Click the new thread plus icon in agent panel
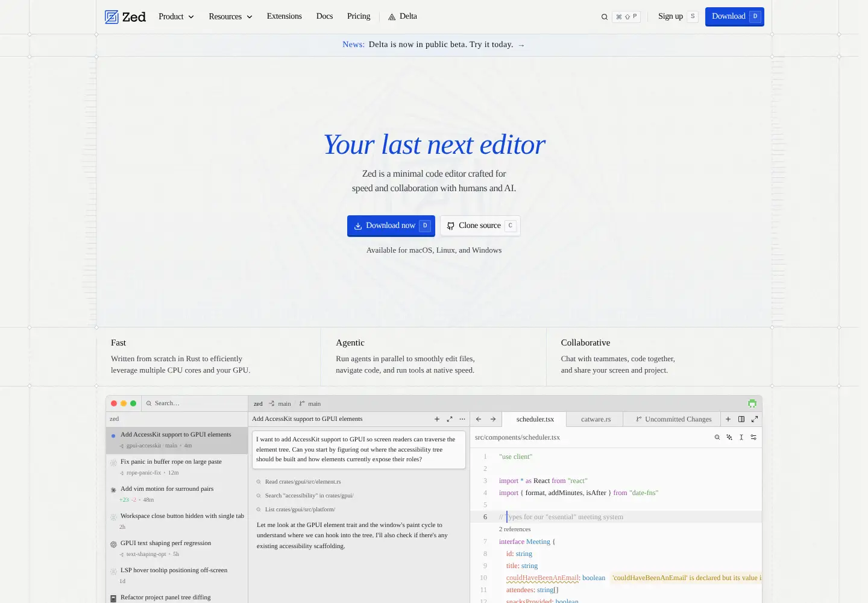 click(437, 419)
